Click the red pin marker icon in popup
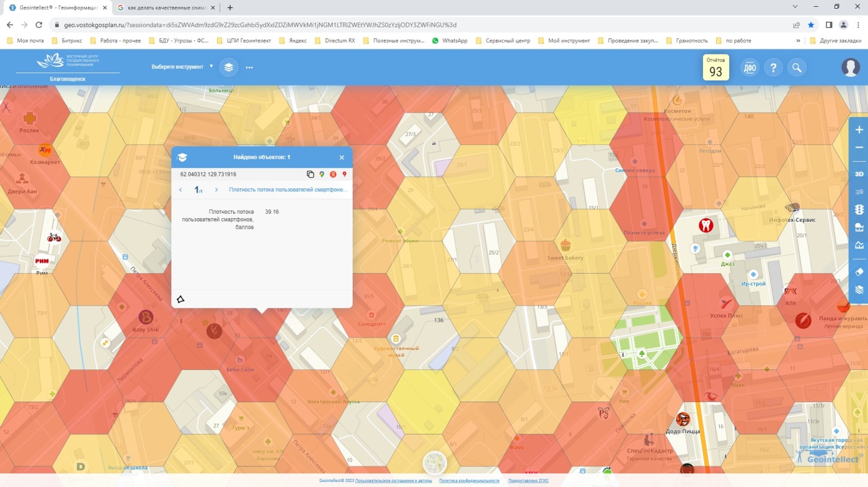The width and height of the screenshot is (868, 487). 344,175
